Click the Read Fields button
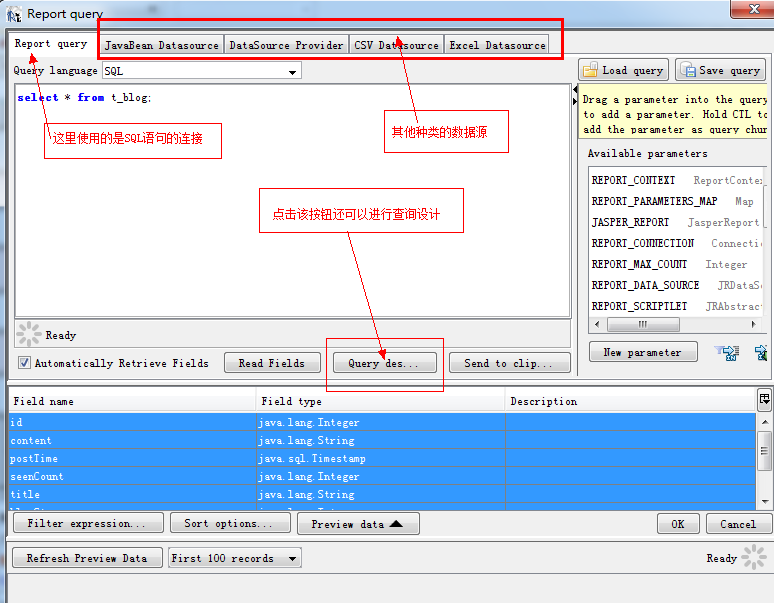774x603 pixels. (x=272, y=363)
